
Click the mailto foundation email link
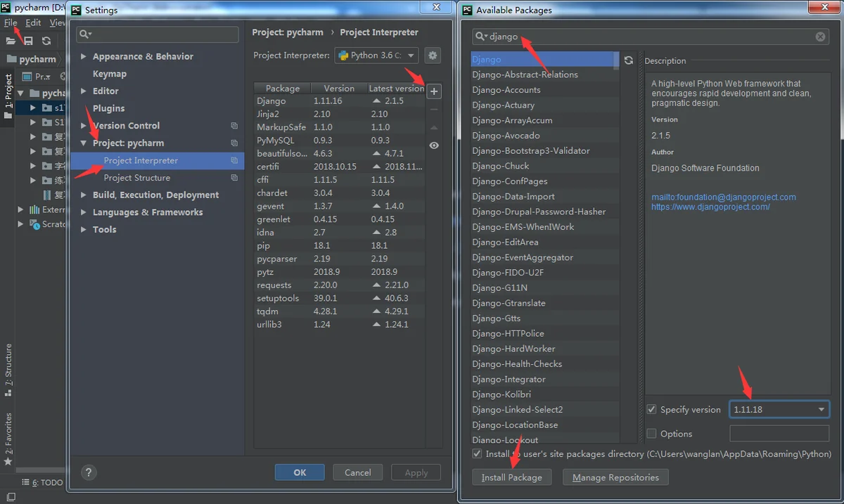pos(724,198)
